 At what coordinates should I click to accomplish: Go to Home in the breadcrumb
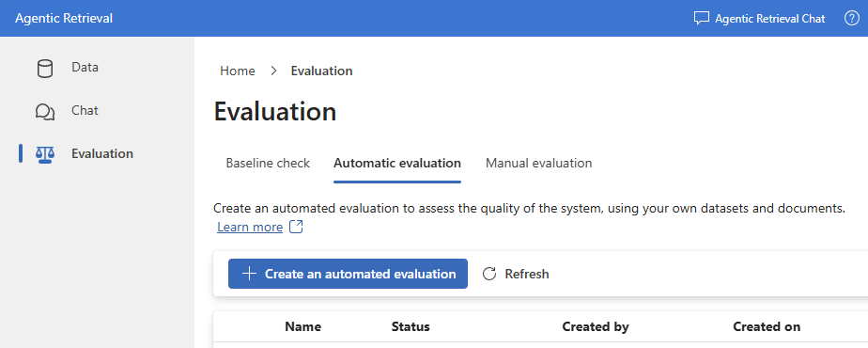click(238, 71)
